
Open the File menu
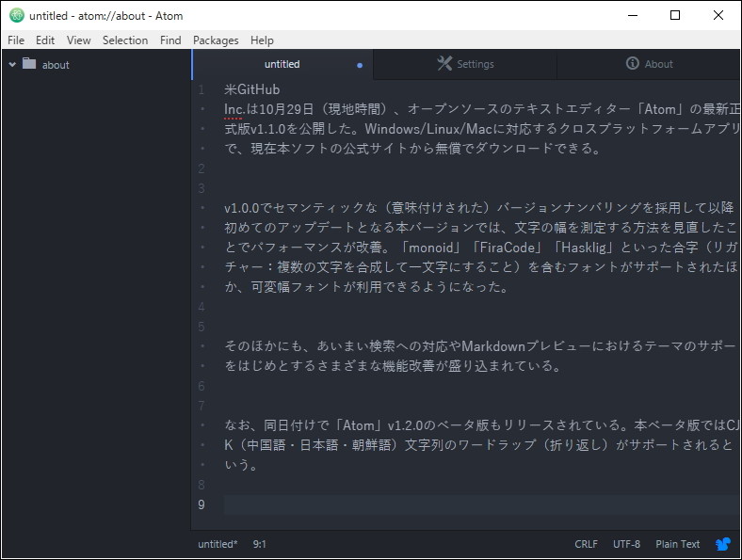click(x=16, y=40)
